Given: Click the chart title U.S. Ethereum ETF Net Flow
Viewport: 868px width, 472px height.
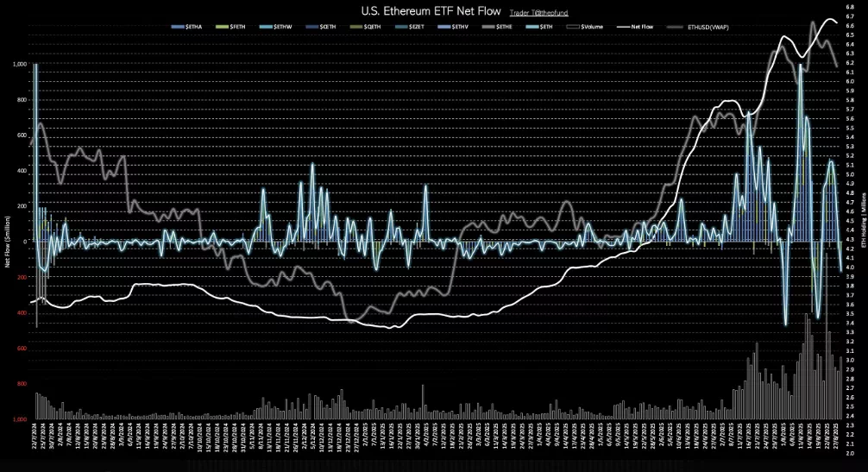Looking at the screenshot, I should point(431,11).
